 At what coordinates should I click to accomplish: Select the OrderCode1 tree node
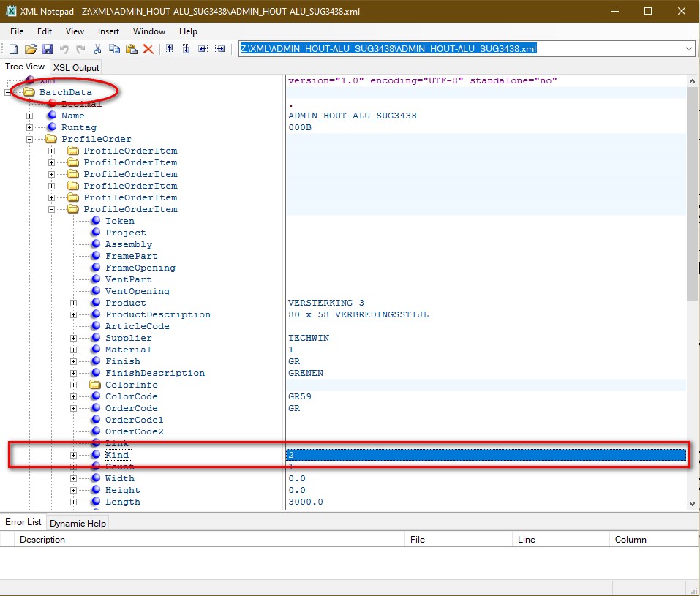coord(135,420)
